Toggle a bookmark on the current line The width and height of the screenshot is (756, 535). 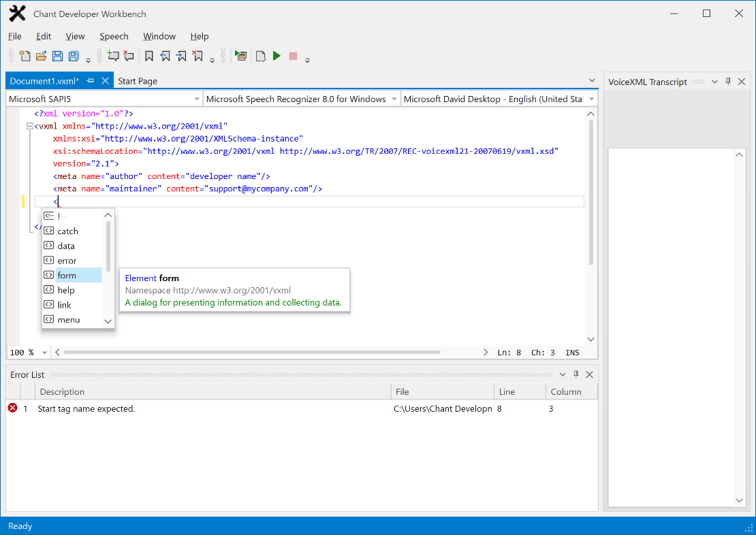(x=149, y=56)
